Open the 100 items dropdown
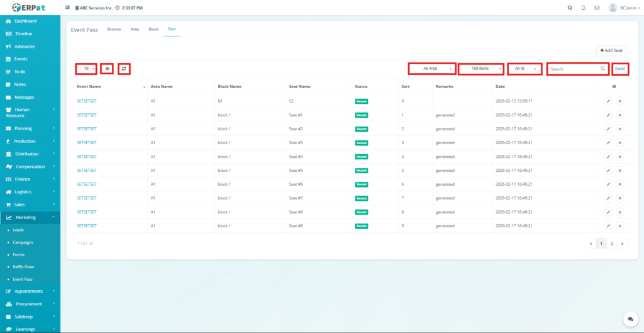The height and width of the screenshot is (333, 644). pos(480,69)
